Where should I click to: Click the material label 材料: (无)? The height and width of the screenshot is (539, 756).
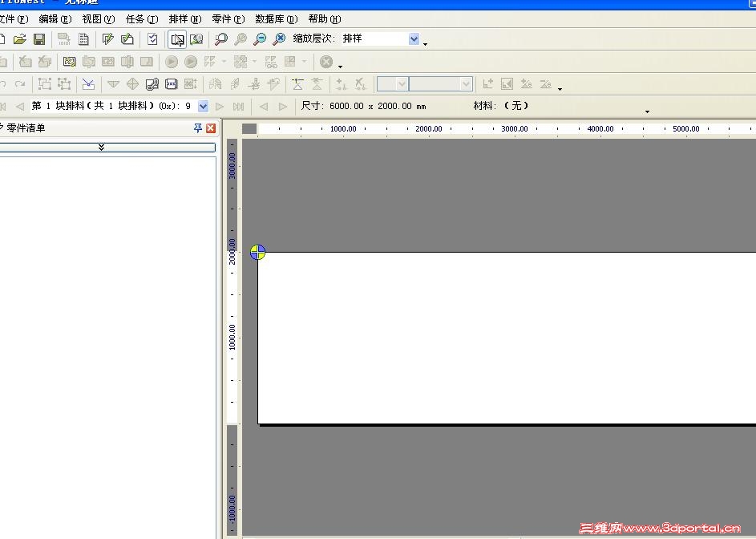(501, 106)
